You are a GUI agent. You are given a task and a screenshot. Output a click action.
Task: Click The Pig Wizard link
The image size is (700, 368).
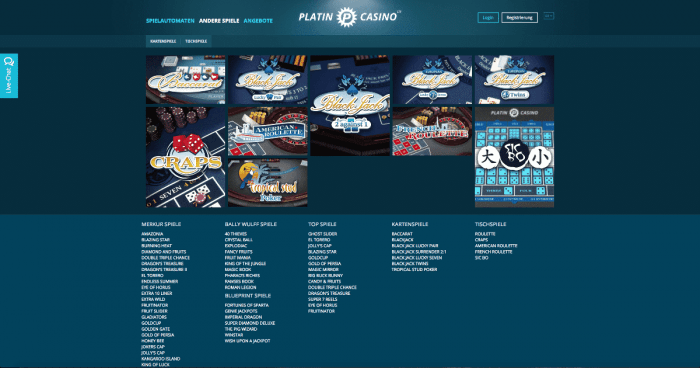coord(241,329)
